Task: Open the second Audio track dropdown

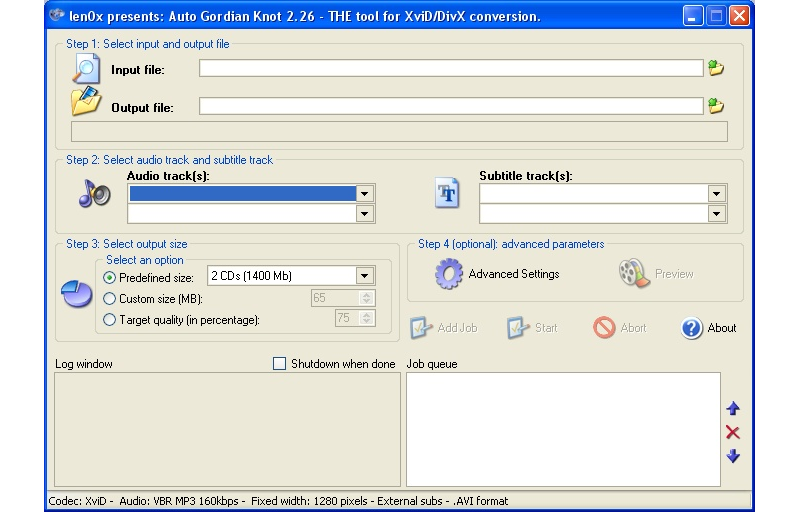Action: coord(364,214)
